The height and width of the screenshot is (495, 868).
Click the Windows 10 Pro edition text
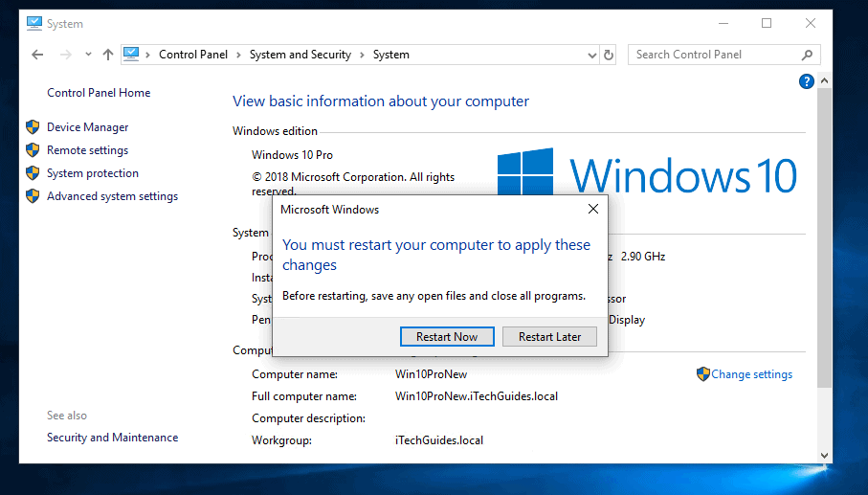pyautogui.click(x=292, y=155)
